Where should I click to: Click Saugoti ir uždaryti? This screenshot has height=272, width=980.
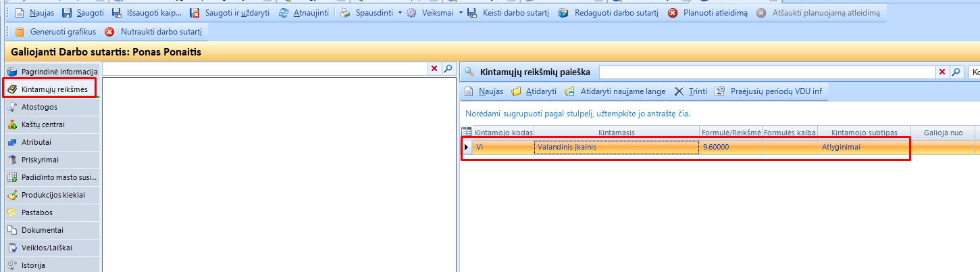[x=230, y=13]
